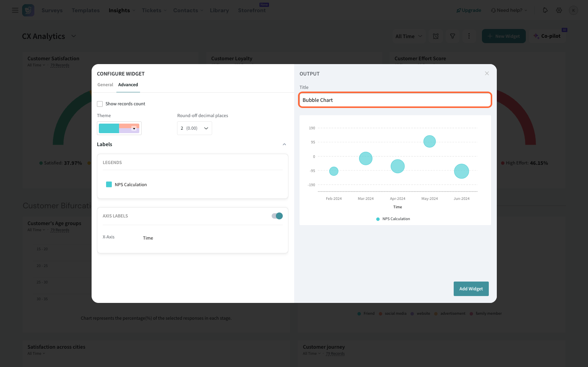Click the user profile avatar
The width and height of the screenshot is (588, 367).
click(x=573, y=10)
